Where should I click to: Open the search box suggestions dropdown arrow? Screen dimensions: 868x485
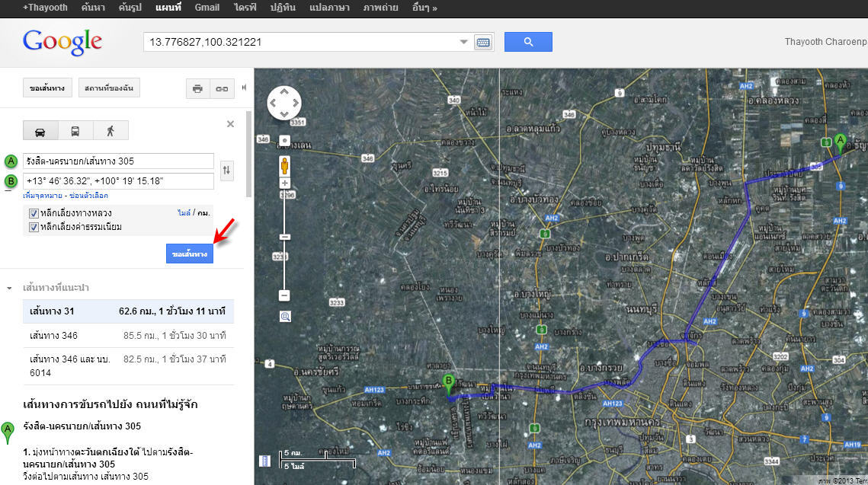click(x=464, y=42)
